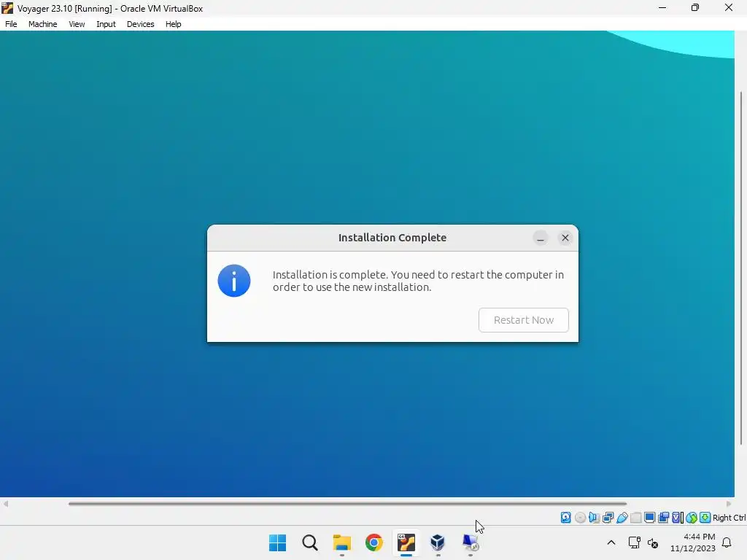Image resolution: width=747 pixels, height=560 pixels.
Task: Click the CPU virtualization status icon
Action: tap(678, 518)
